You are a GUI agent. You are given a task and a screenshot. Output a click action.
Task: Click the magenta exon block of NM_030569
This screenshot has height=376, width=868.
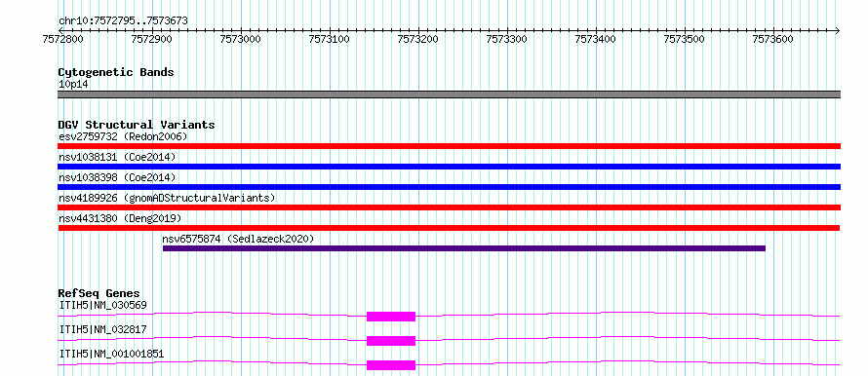[391, 317]
